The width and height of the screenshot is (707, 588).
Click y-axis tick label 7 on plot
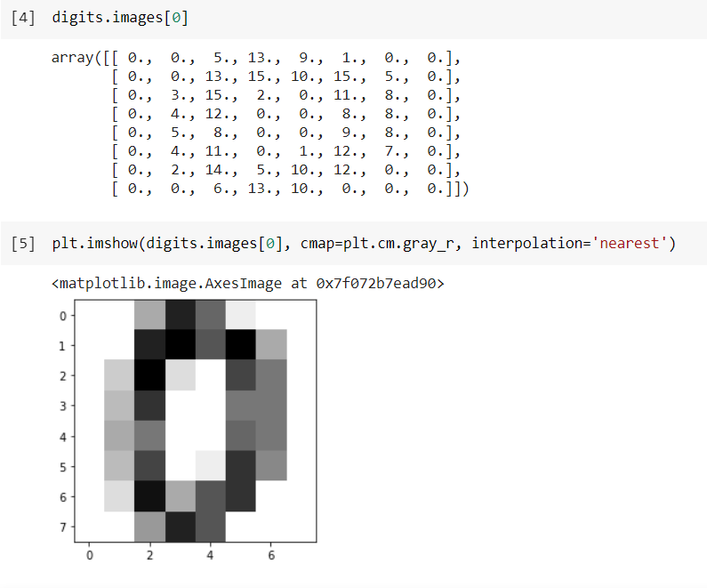coord(63,528)
